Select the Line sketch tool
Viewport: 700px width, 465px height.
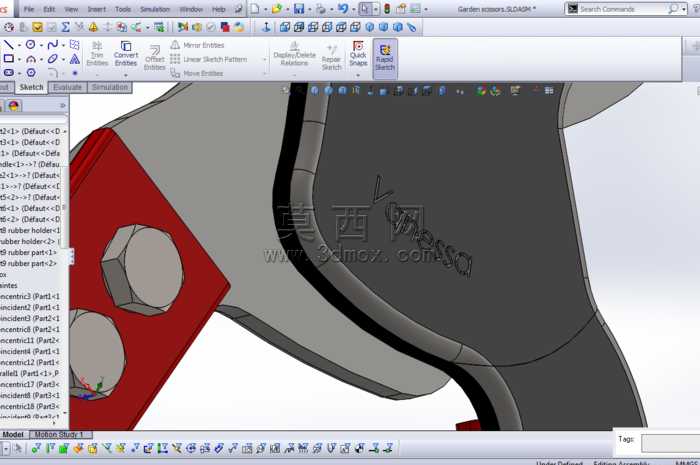(x=9, y=45)
